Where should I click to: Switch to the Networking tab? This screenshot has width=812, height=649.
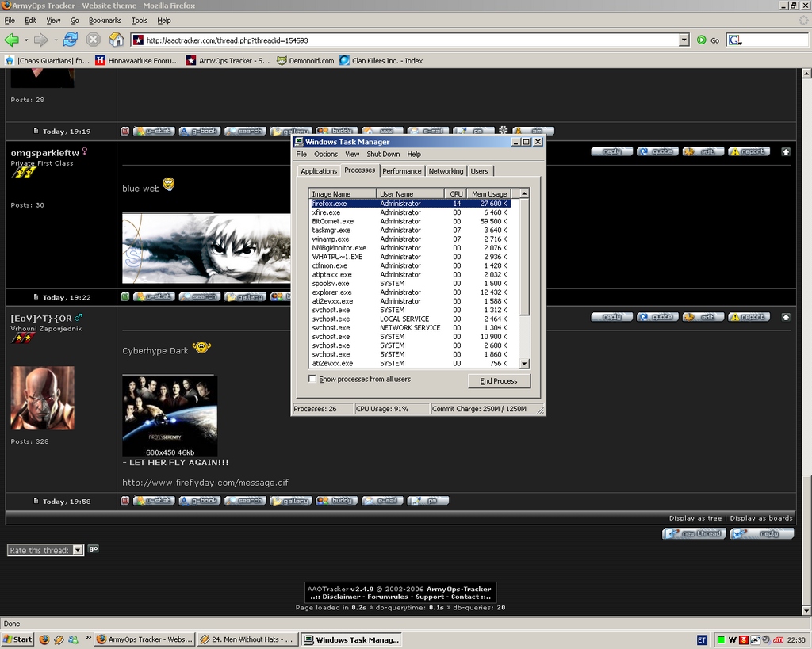point(446,171)
